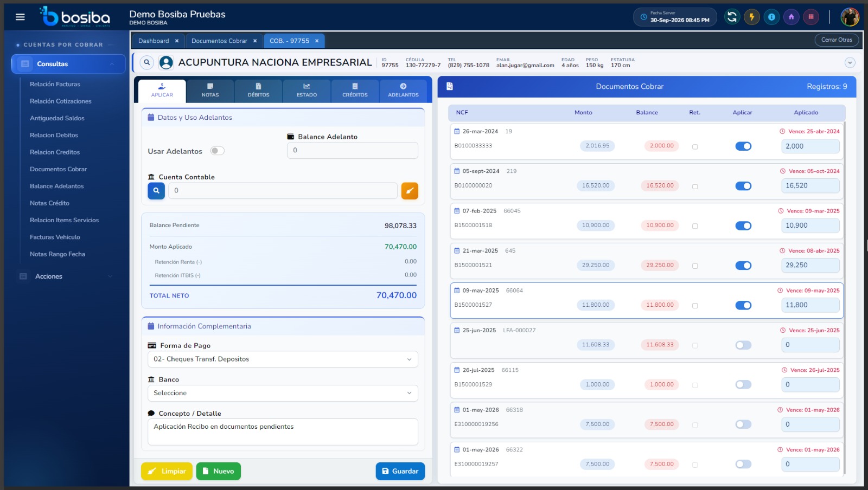
Task: Switch to the Estado tab
Action: pos(307,91)
